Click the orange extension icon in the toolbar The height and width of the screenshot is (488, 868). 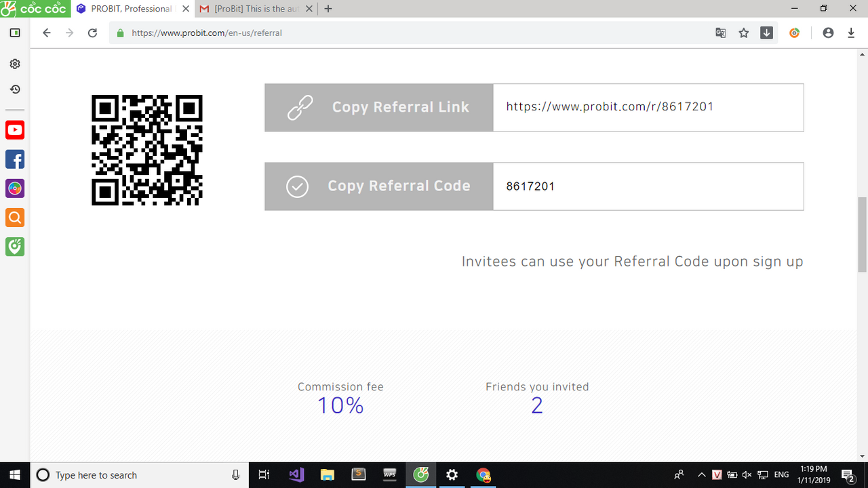(795, 33)
